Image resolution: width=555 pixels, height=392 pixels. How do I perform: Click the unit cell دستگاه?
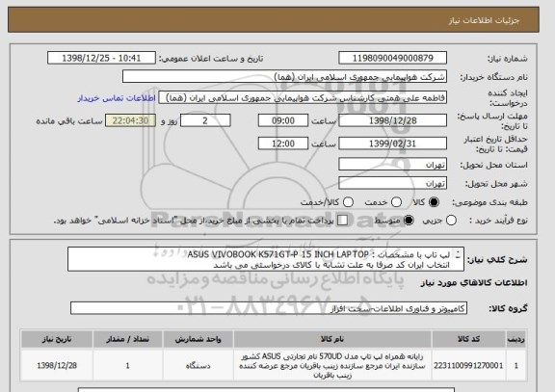click(198, 365)
